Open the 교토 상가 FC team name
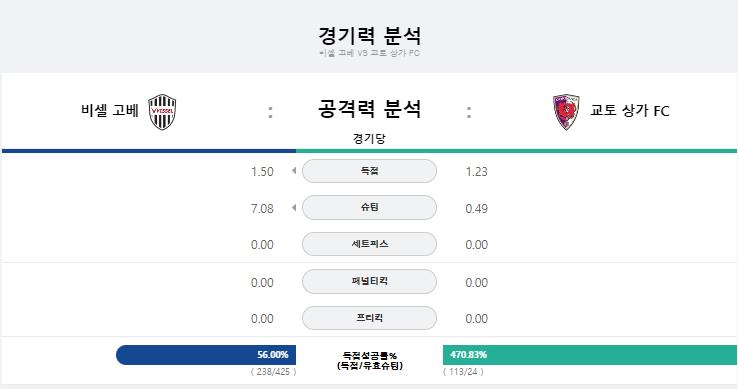Screen dimensions: 738x389 [630, 111]
